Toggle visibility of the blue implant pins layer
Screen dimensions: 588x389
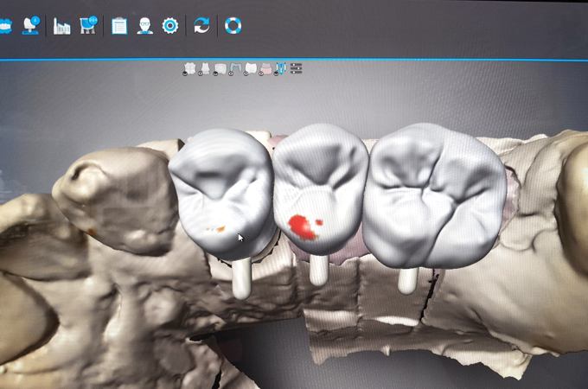click(x=280, y=69)
